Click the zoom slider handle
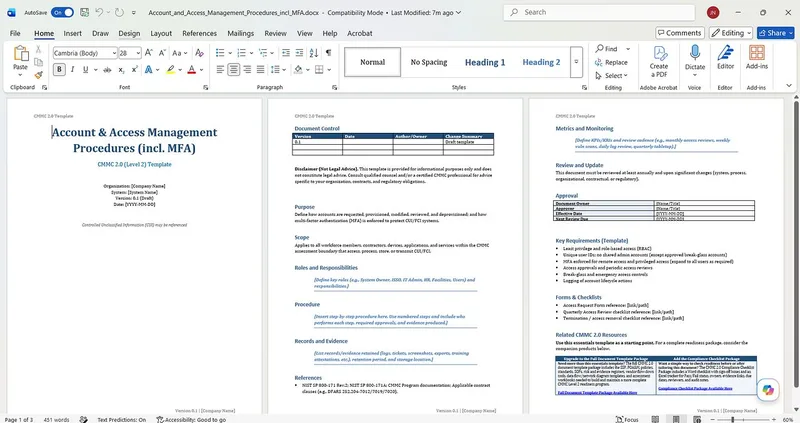Screen dimensions: 800x423 733,419
